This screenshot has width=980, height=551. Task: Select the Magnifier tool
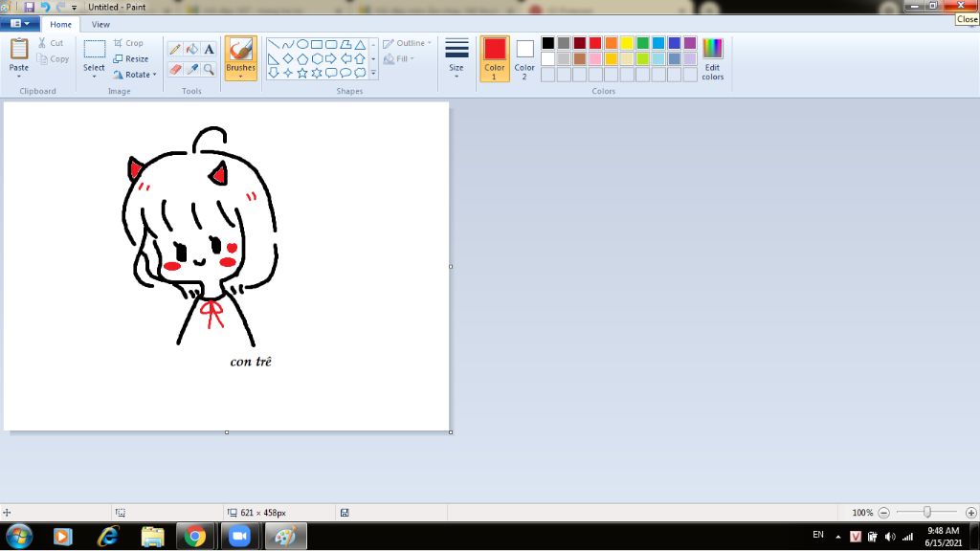[x=209, y=69]
